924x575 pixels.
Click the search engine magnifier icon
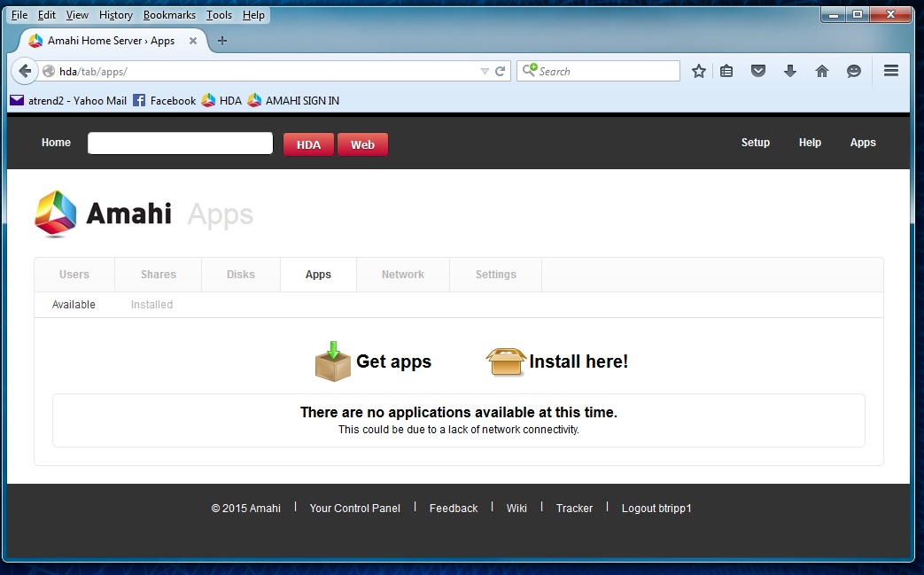point(530,70)
